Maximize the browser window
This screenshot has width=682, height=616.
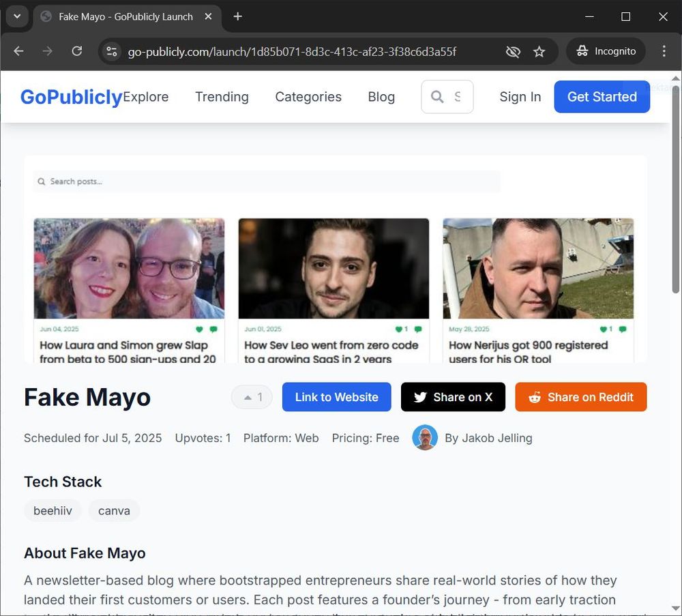(626, 16)
